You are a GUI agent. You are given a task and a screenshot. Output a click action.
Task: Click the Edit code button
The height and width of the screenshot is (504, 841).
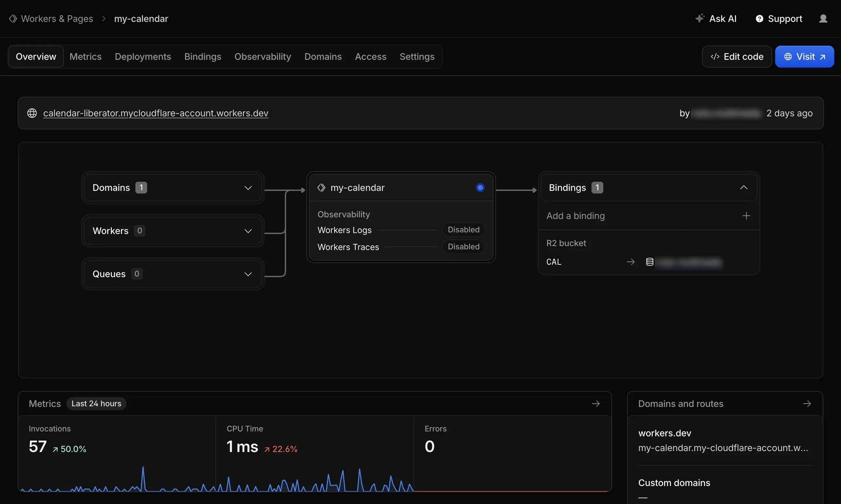[x=737, y=56]
